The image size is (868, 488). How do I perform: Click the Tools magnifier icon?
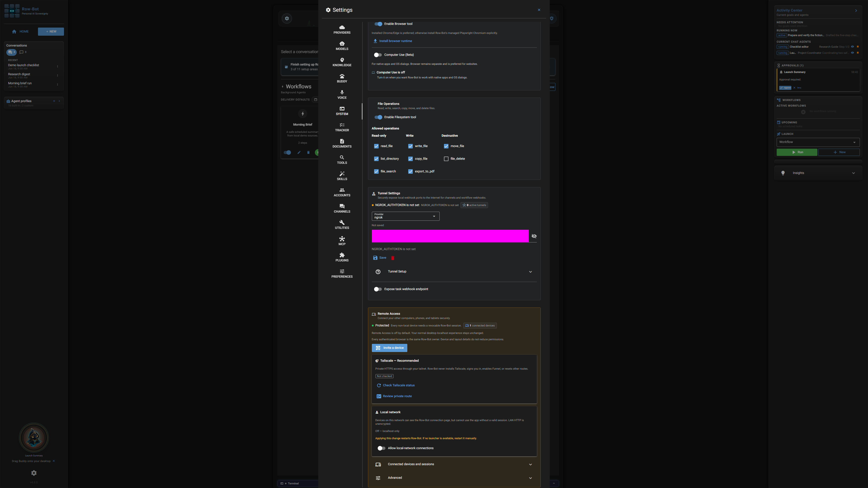tap(342, 157)
